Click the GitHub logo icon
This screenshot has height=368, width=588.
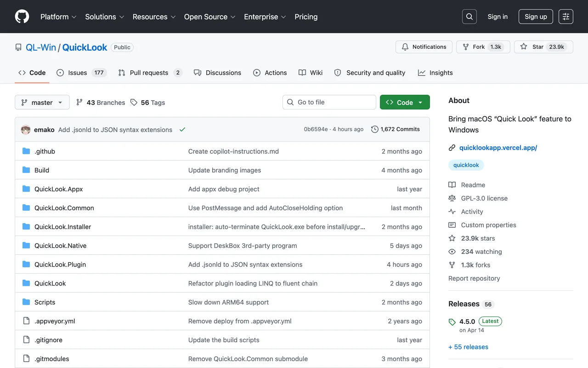[x=22, y=17]
